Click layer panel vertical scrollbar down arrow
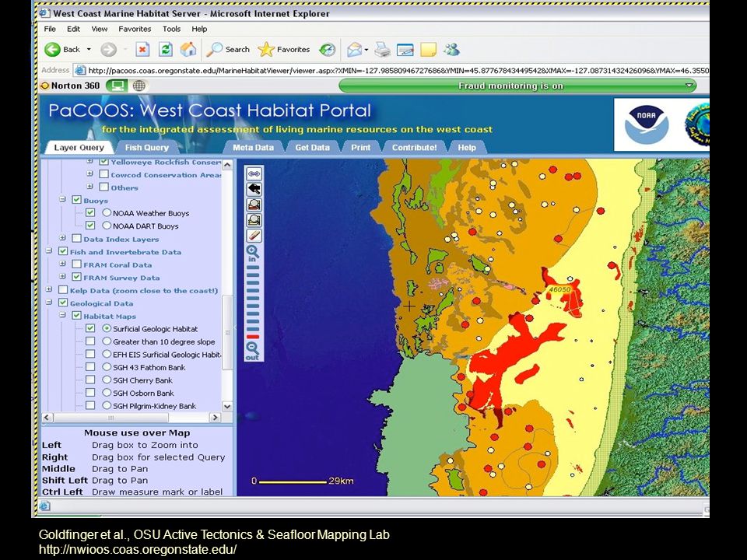The height and width of the screenshot is (560, 747). click(227, 406)
